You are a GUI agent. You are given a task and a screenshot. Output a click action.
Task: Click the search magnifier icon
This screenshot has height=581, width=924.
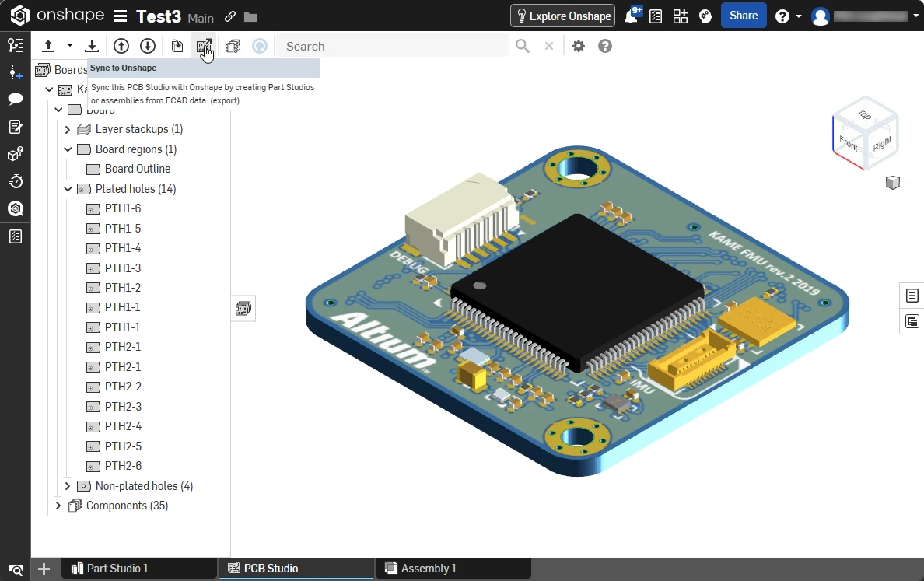(522, 46)
